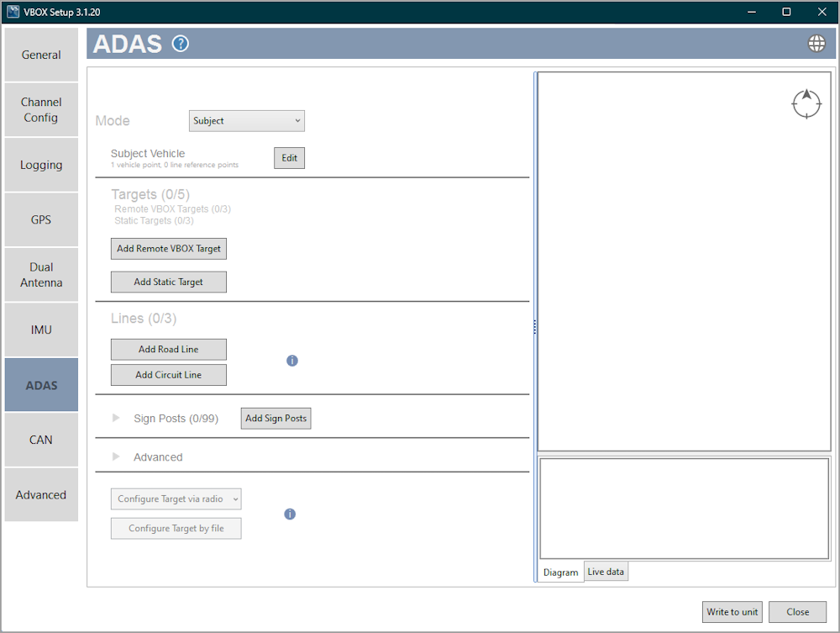Click the Close button at bottom
This screenshot has width=840, height=633.
798,611
